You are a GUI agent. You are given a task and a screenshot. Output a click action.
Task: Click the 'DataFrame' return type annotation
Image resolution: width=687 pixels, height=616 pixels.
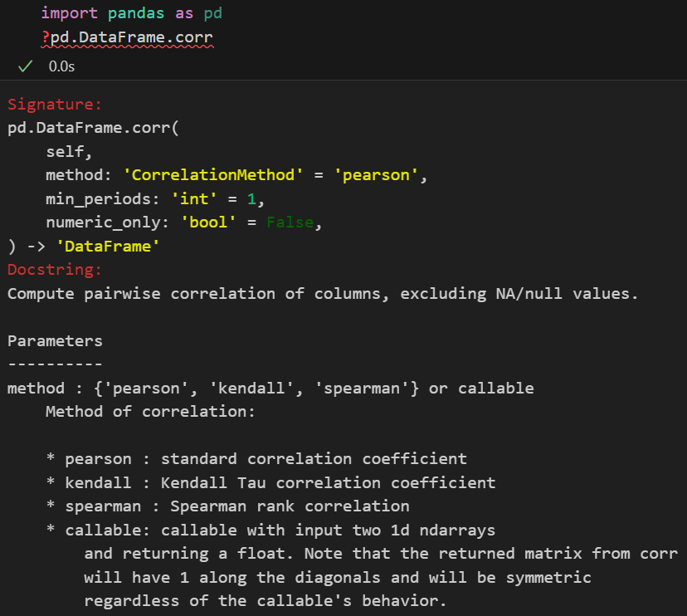click(x=108, y=247)
